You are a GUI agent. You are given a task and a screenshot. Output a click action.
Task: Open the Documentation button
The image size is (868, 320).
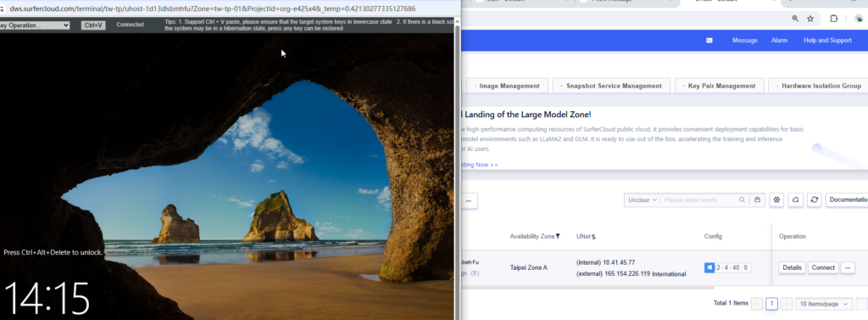(847, 199)
